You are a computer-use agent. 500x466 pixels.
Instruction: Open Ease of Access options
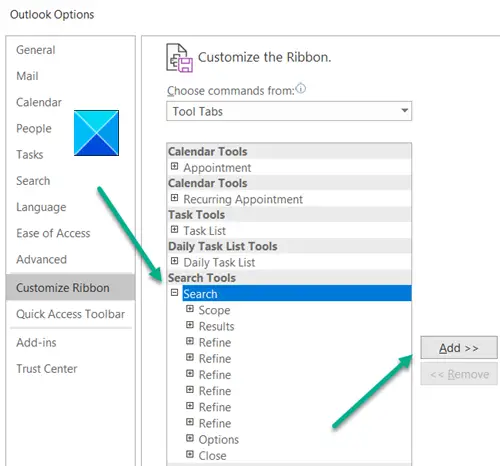pyautogui.click(x=53, y=233)
